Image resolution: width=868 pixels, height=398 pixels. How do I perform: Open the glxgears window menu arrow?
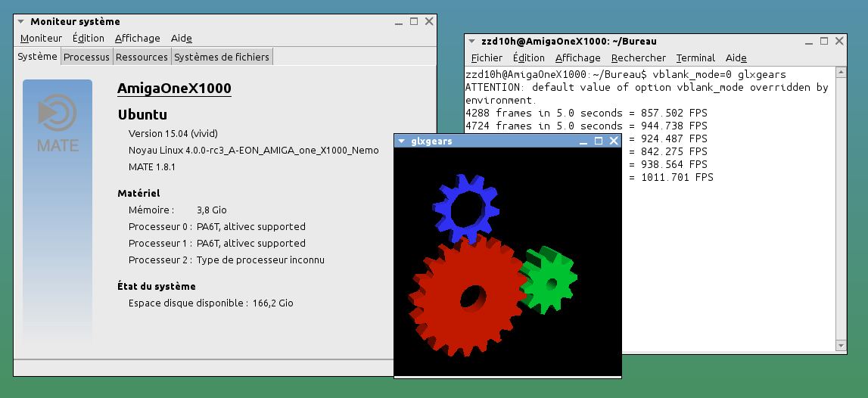tap(401, 141)
